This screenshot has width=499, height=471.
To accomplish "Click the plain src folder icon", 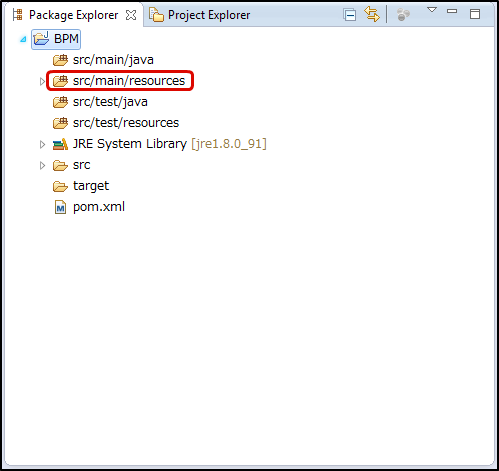I will [60, 165].
